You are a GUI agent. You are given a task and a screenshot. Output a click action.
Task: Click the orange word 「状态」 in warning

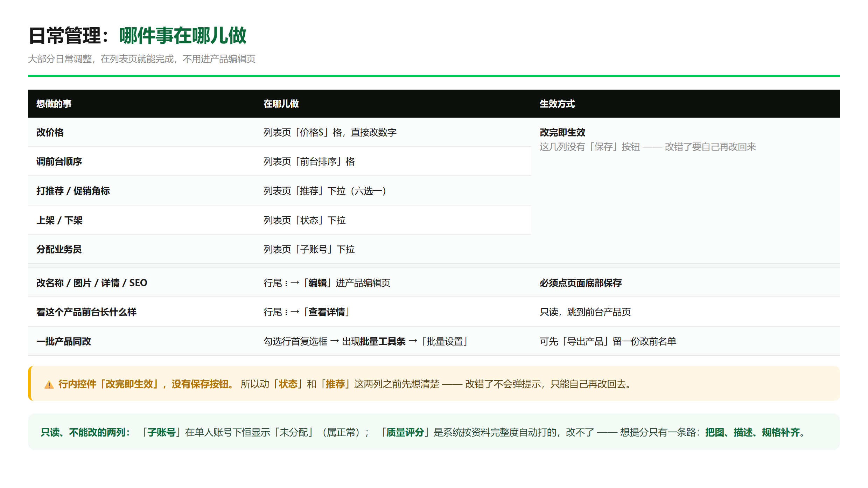pyautogui.click(x=288, y=384)
